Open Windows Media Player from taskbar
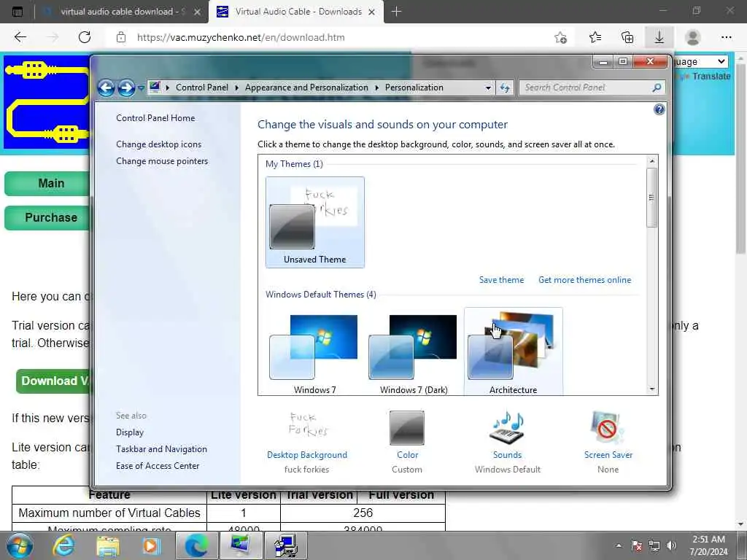The image size is (747, 560). point(152,545)
